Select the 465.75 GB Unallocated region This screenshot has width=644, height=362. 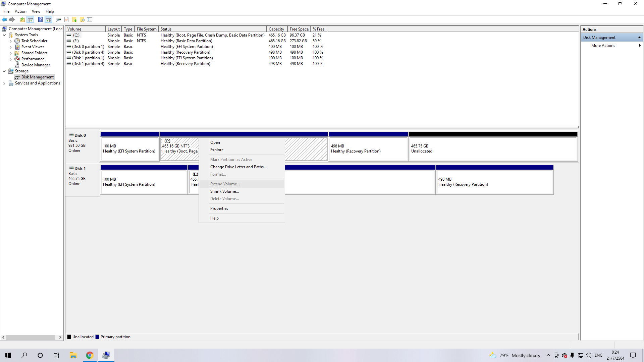point(493,146)
